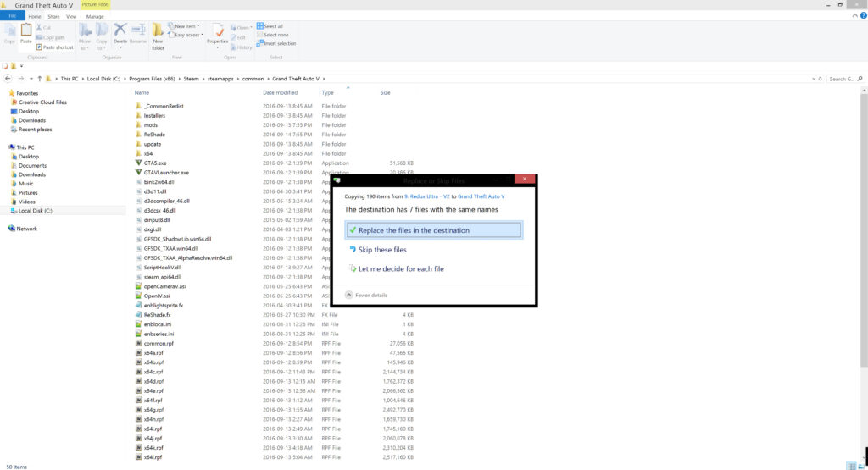Open the Move to dropdown
Image resolution: width=868 pixels, height=470 pixels.
coord(84,37)
